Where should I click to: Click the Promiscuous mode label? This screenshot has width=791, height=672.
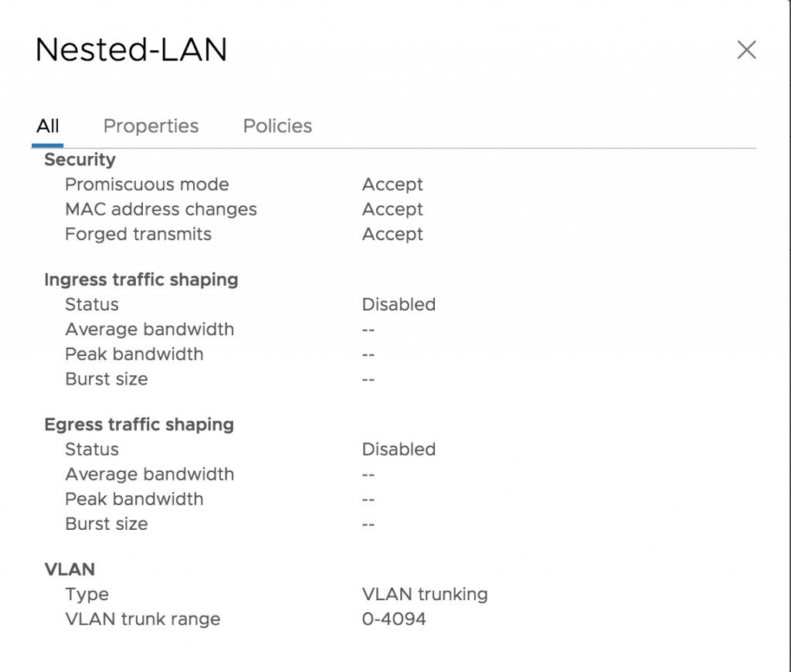pos(147,184)
